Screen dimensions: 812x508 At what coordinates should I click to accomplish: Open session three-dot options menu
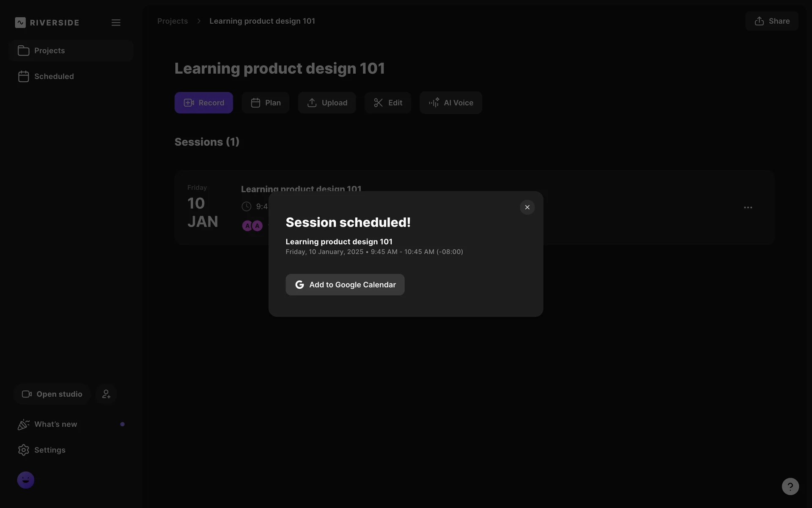[748, 207]
